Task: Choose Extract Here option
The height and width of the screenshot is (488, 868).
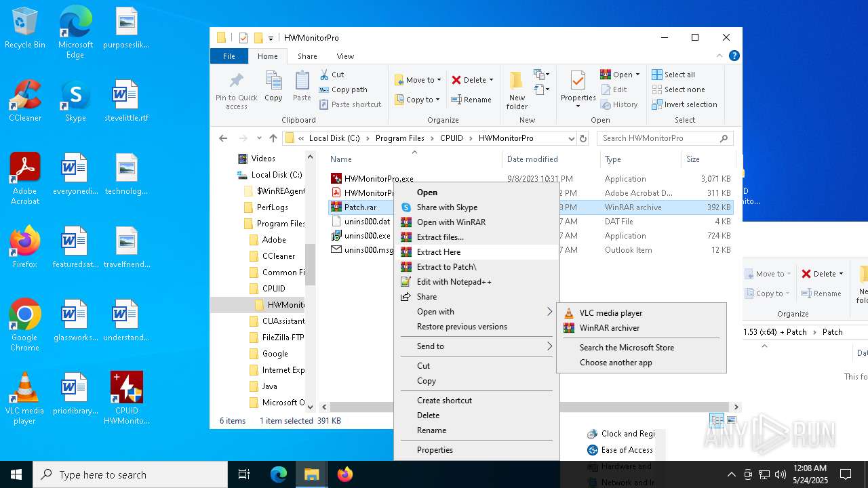Action: click(x=477, y=252)
